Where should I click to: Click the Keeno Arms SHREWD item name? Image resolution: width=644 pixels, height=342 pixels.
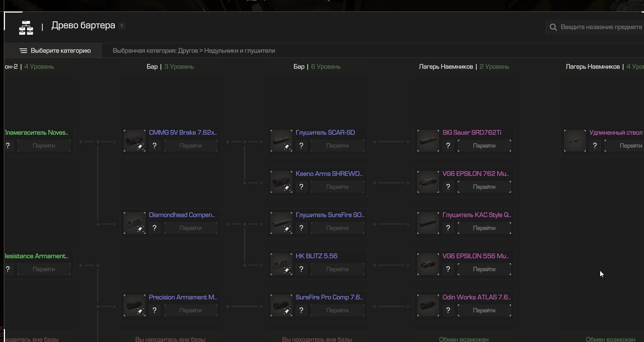(329, 174)
